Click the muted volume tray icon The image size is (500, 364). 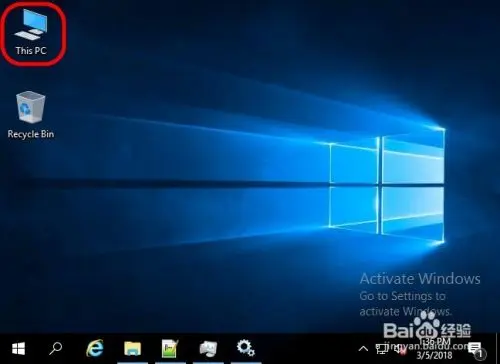[x=401, y=349]
